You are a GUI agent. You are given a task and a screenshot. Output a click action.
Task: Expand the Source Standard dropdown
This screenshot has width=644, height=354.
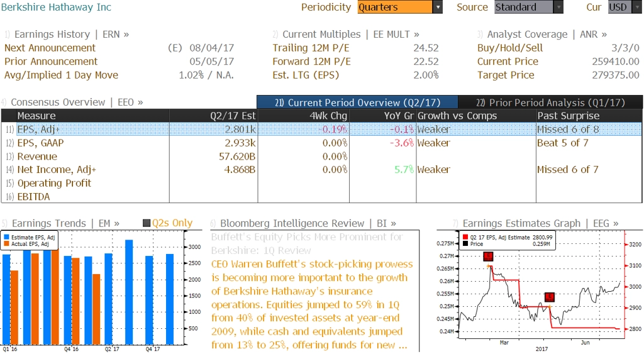558,8
